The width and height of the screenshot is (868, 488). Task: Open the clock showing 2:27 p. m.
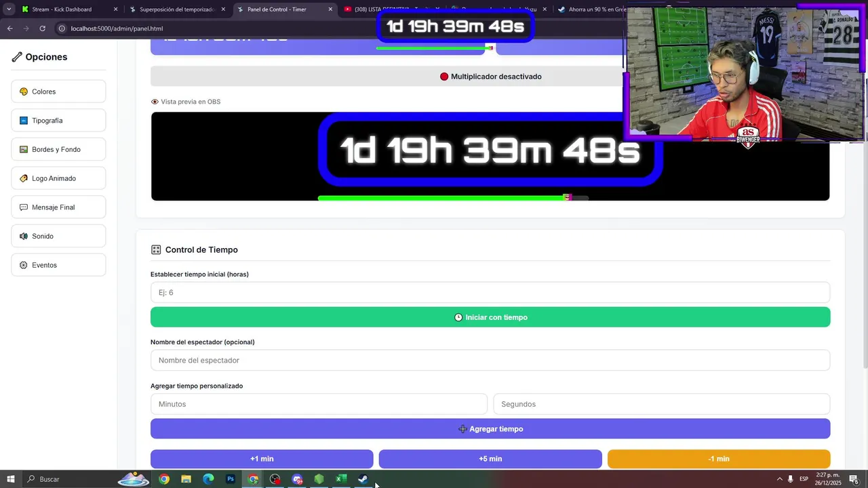point(829,479)
